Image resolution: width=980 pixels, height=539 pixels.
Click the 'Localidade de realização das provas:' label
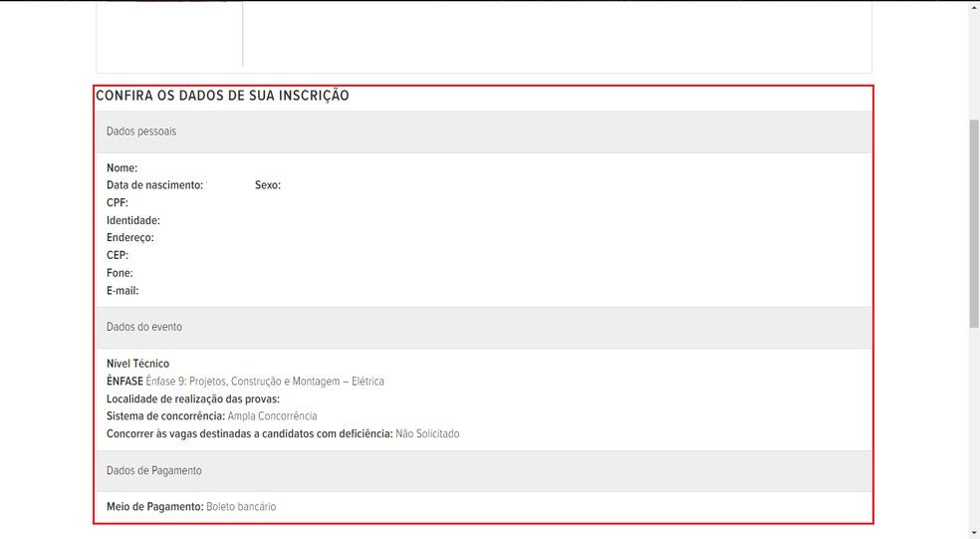193,399
